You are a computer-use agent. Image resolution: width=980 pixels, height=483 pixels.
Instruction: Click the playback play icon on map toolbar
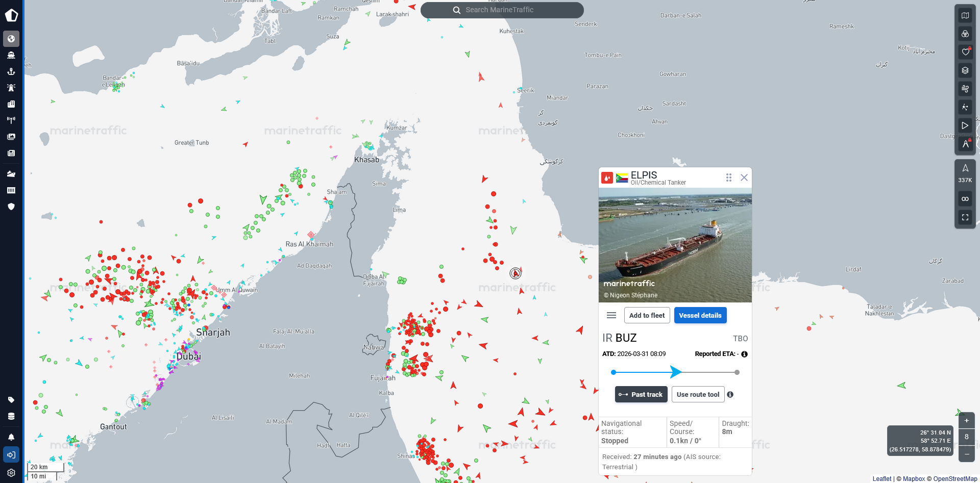pyautogui.click(x=965, y=125)
